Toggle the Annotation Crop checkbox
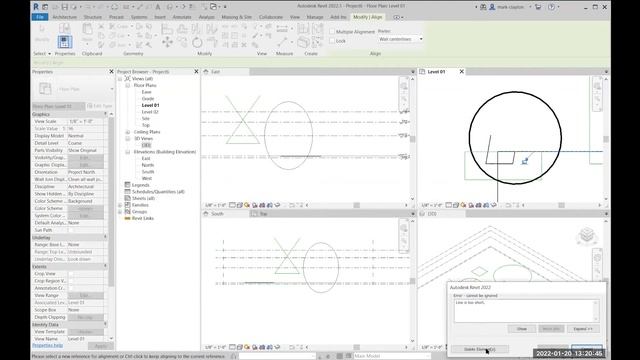This screenshot has width=640, height=360. [x=71, y=288]
